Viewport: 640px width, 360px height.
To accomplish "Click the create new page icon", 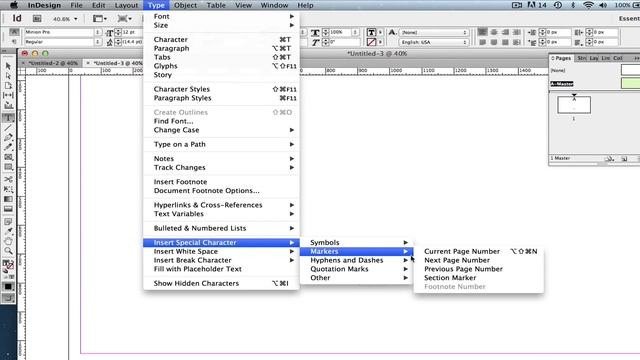I will pos(624,158).
